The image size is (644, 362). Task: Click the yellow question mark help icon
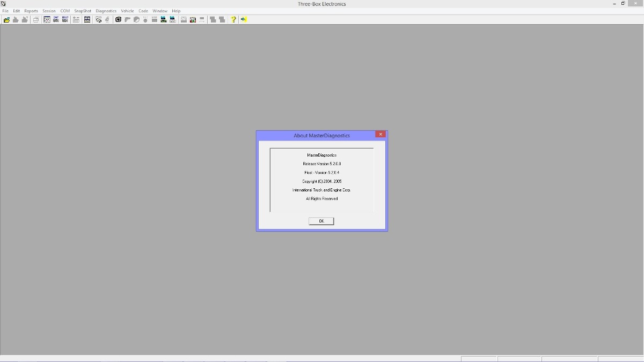tap(233, 19)
